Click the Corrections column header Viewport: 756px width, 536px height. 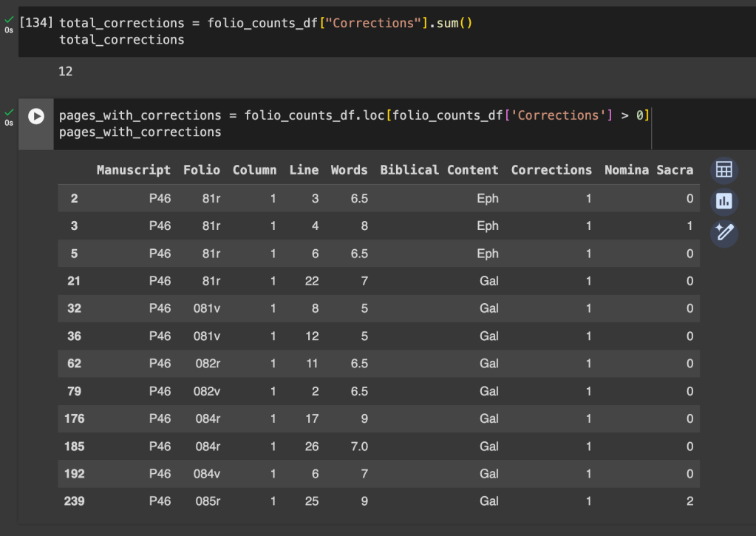pos(551,170)
